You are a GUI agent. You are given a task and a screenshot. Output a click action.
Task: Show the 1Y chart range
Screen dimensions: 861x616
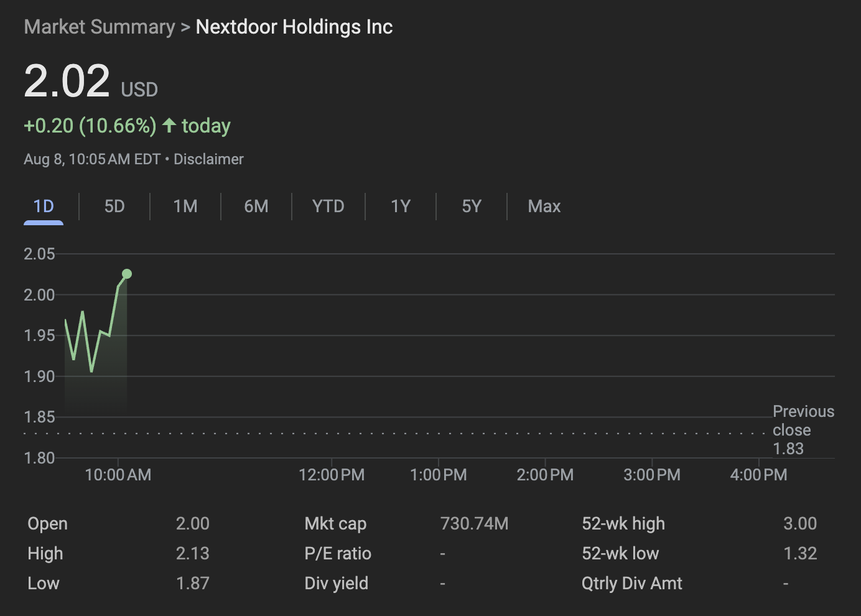coord(401,207)
